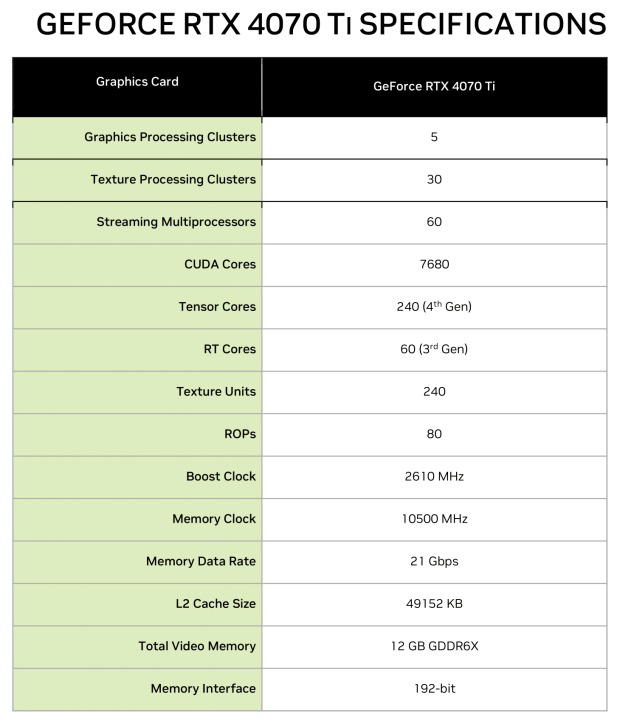Select the 60 (3rd Gen) value

434,349
